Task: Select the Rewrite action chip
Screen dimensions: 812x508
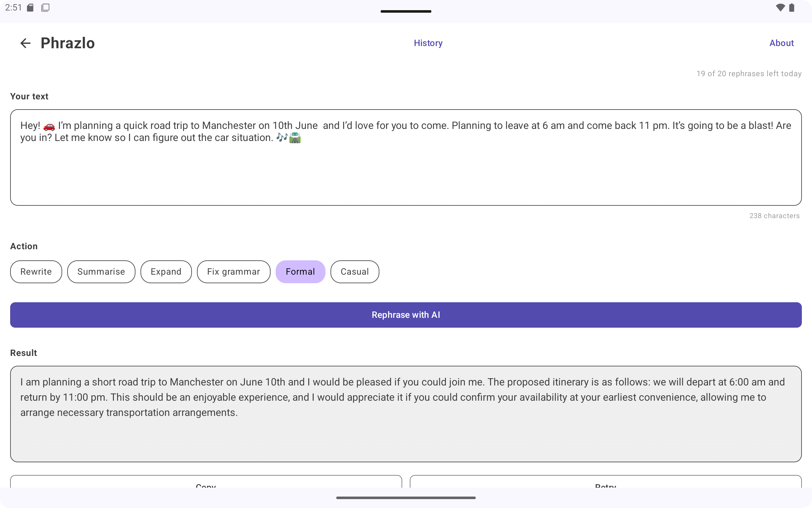Action: click(36, 271)
